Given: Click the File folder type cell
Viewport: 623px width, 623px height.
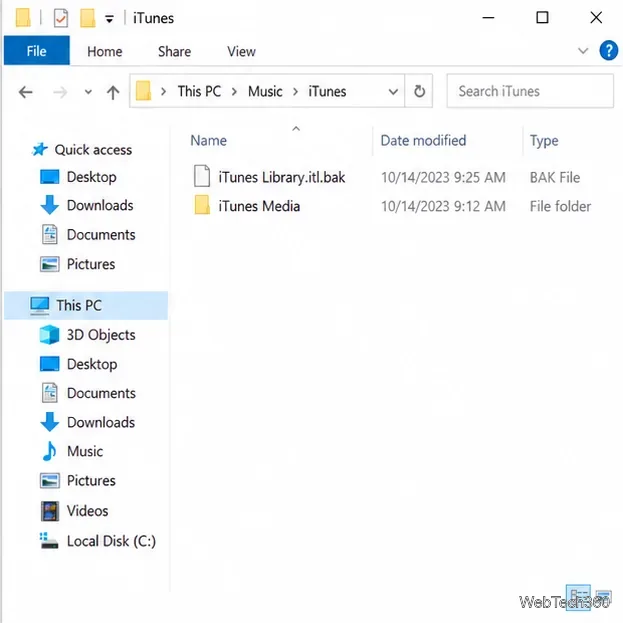Looking at the screenshot, I should 560,206.
